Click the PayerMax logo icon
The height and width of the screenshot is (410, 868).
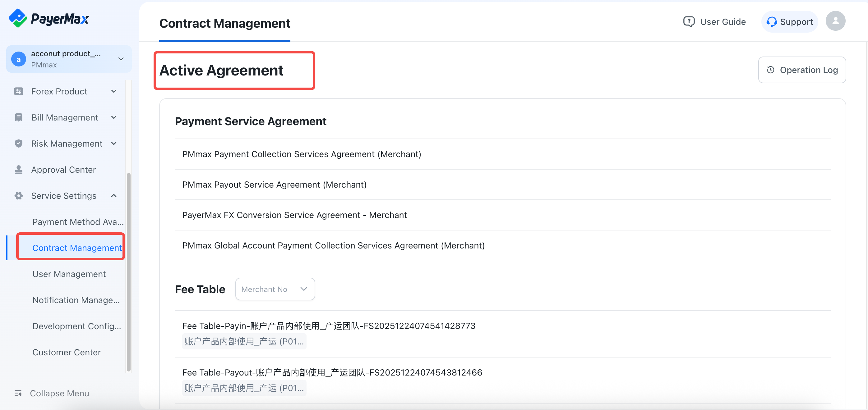(17, 18)
